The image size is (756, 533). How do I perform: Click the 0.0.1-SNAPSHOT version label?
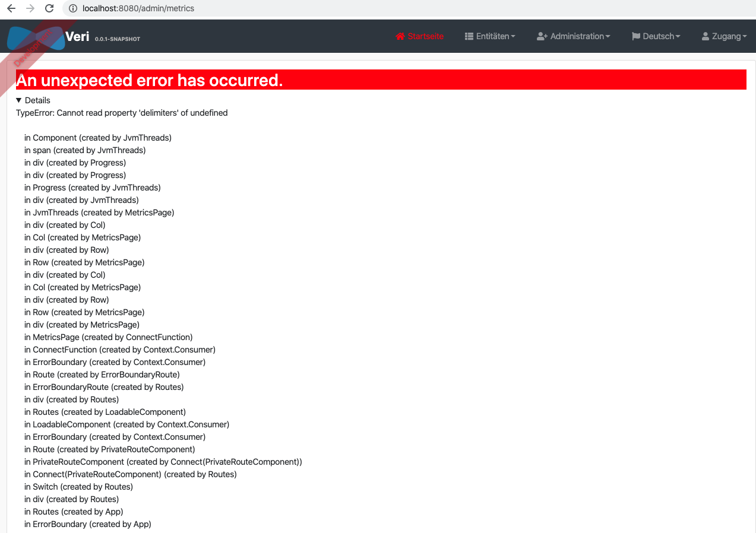pyautogui.click(x=118, y=39)
